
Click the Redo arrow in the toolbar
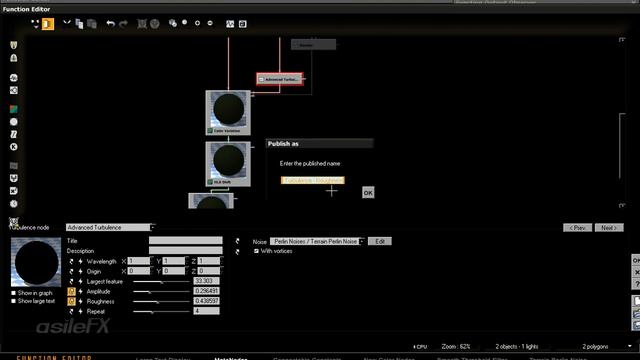pos(123,24)
